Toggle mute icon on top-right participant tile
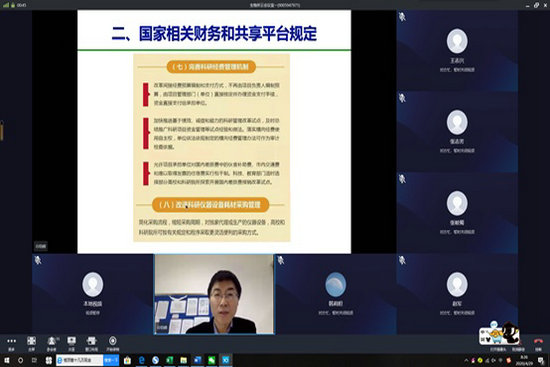 point(402,16)
